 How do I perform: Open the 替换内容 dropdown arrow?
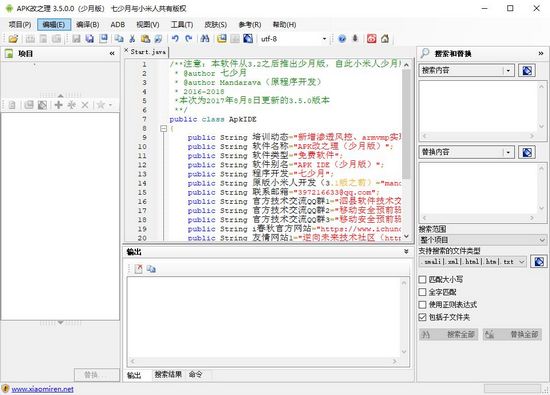click(508, 152)
